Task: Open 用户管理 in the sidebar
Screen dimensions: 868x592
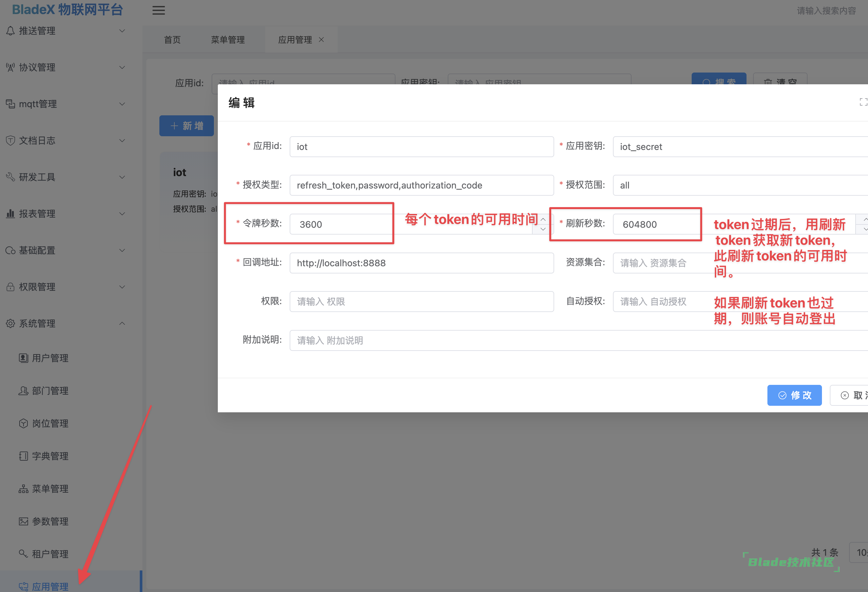Action: coord(50,358)
